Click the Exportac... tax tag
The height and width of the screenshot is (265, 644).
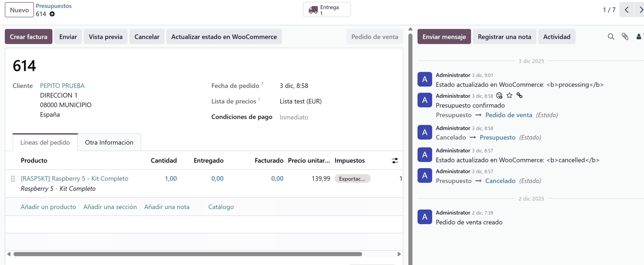(x=352, y=179)
